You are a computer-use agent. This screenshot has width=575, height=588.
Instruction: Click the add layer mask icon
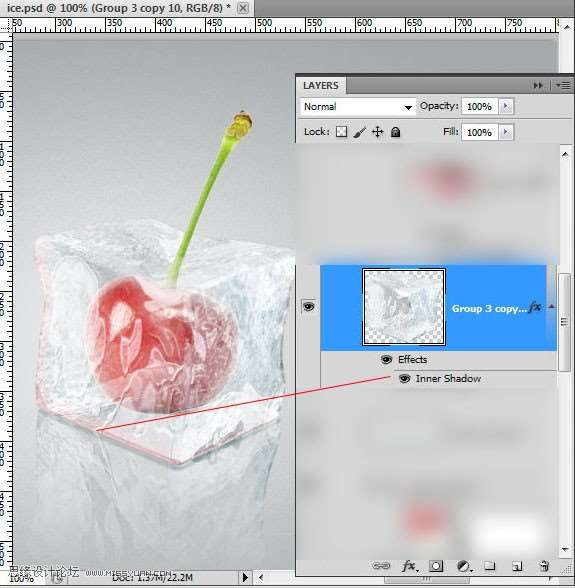(x=436, y=566)
